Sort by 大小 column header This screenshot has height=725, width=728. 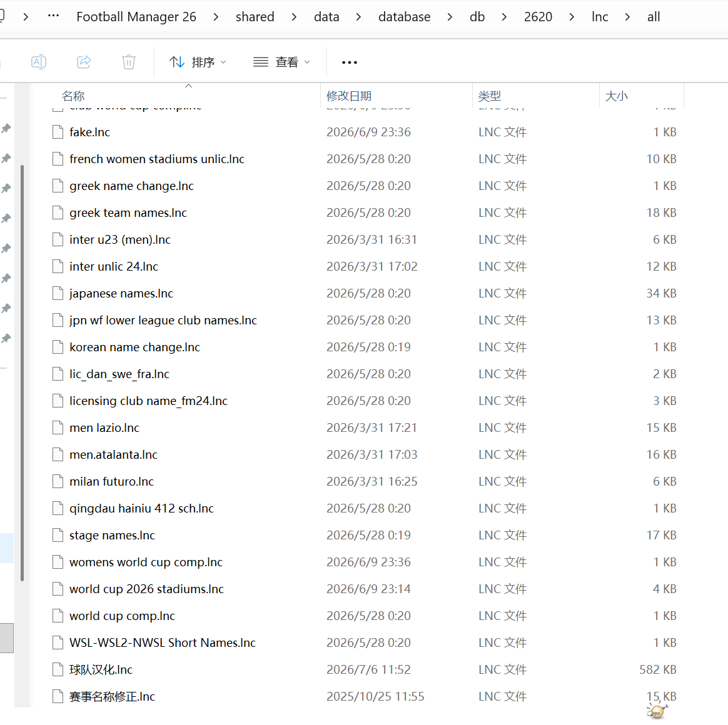point(616,96)
